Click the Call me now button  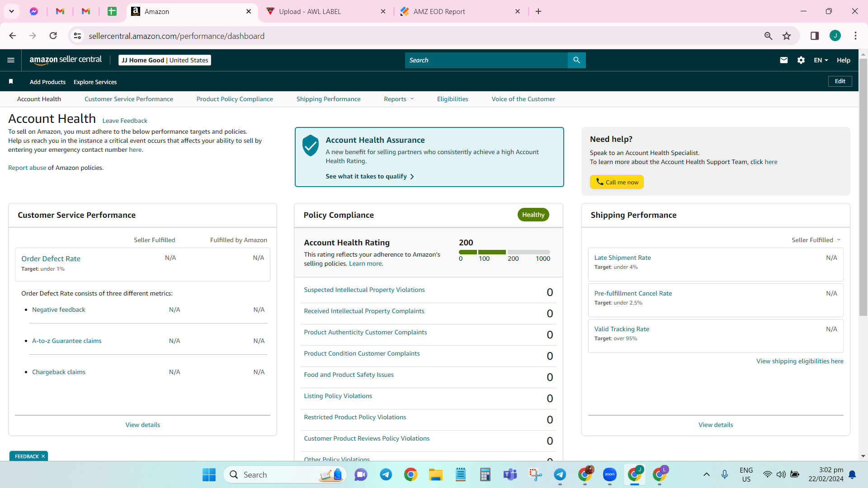tap(617, 182)
